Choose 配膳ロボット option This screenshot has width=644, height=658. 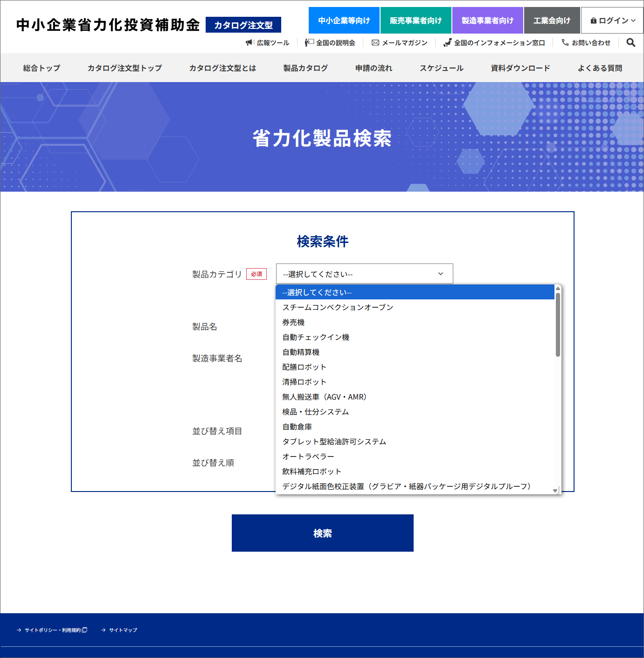click(x=415, y=367)
